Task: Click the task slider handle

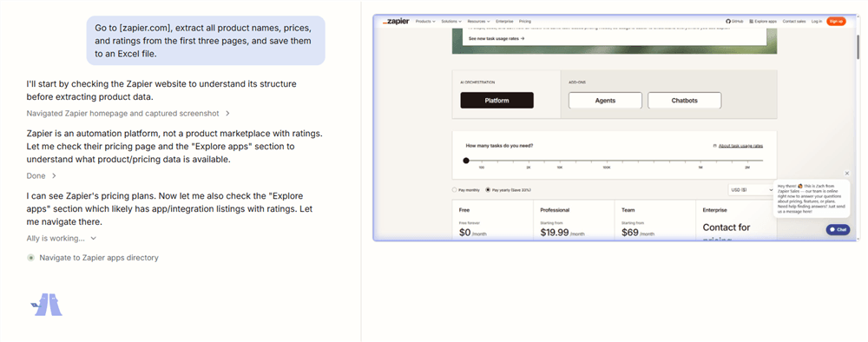Action: [x=466, y=161]
